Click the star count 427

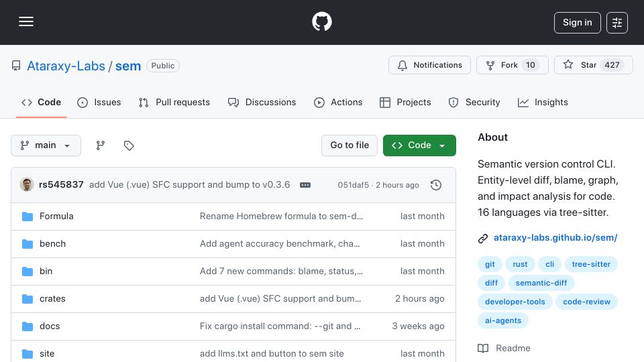tap(612, 65)
